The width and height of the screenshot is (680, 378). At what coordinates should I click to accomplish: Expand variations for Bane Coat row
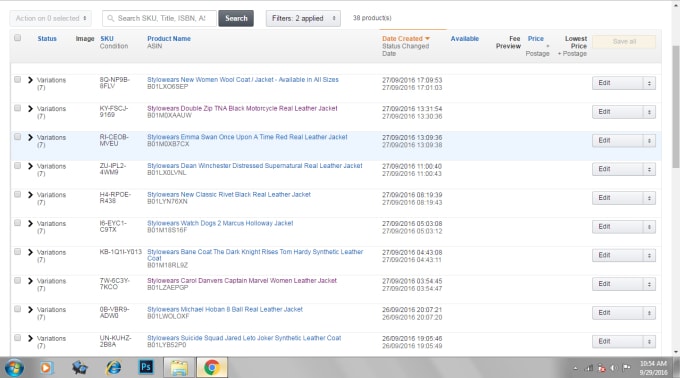30,252
